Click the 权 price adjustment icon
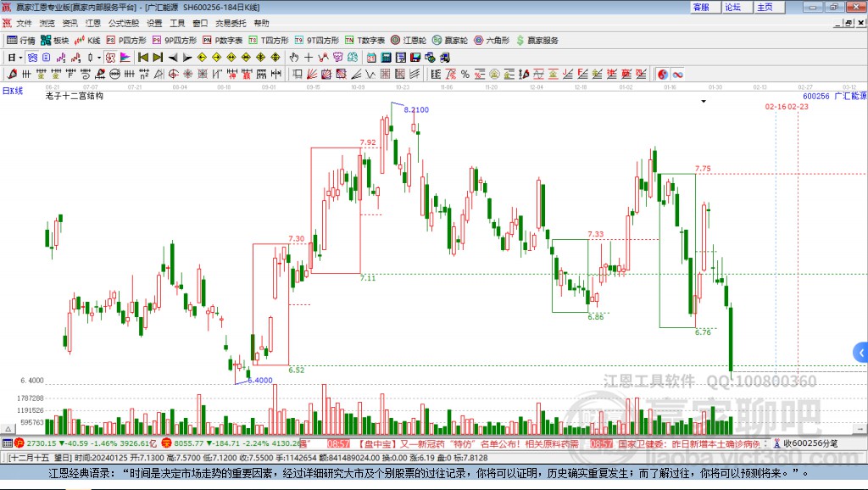This screenshot has height=490, width=868. [110, 58]
